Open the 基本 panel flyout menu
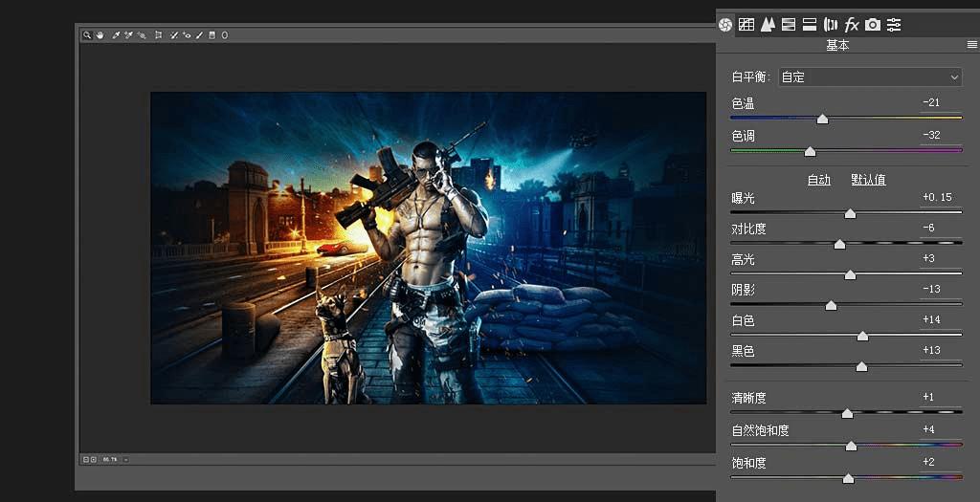Viewport: 980px width, 502px height. pos(971,45)
